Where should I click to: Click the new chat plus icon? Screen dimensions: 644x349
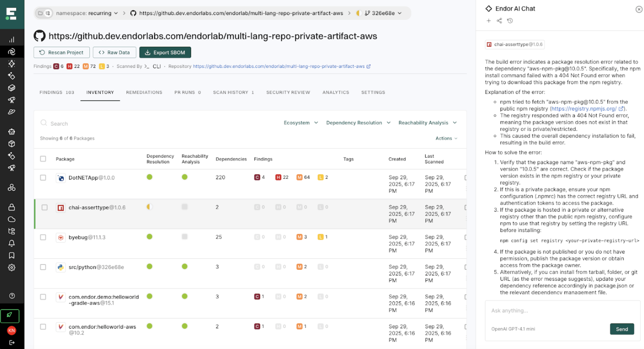488,21
